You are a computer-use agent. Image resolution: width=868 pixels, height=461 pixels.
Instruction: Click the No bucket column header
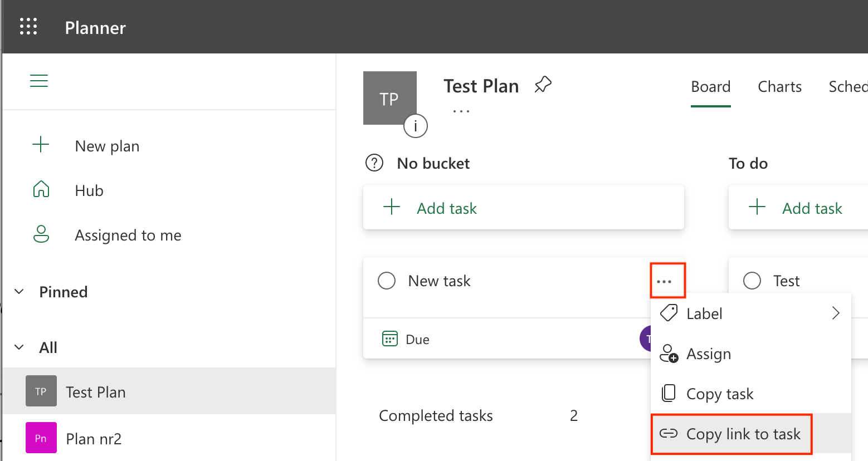pos(433,163)
